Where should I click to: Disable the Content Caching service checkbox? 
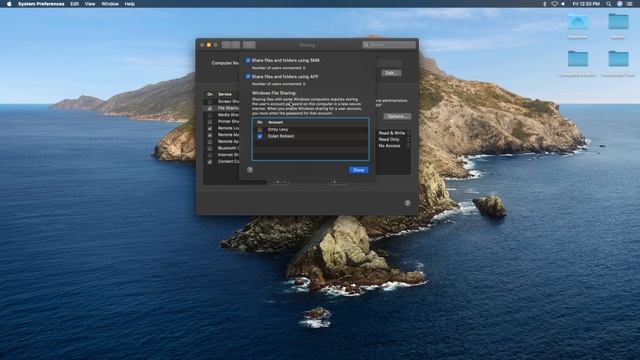click(210, 162)
